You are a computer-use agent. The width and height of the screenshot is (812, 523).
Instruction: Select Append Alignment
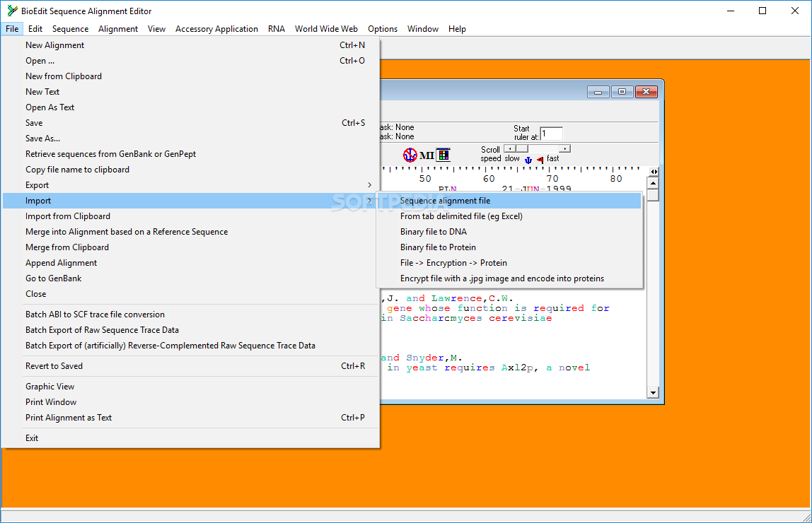coord(191,263)
